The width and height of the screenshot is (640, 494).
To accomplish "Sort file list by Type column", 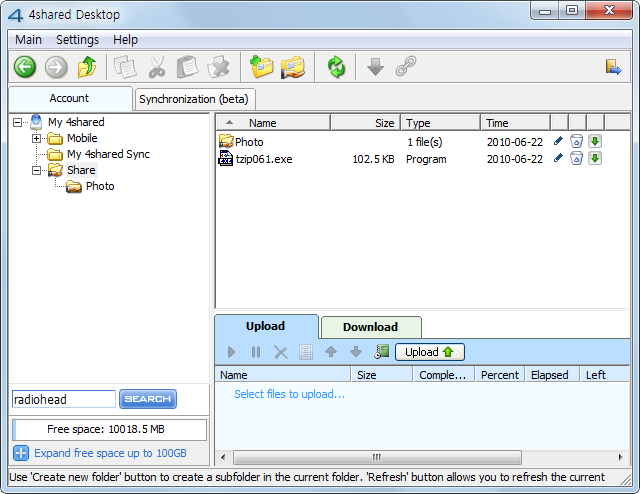I will pyautogui.click(x=440, y=123).
